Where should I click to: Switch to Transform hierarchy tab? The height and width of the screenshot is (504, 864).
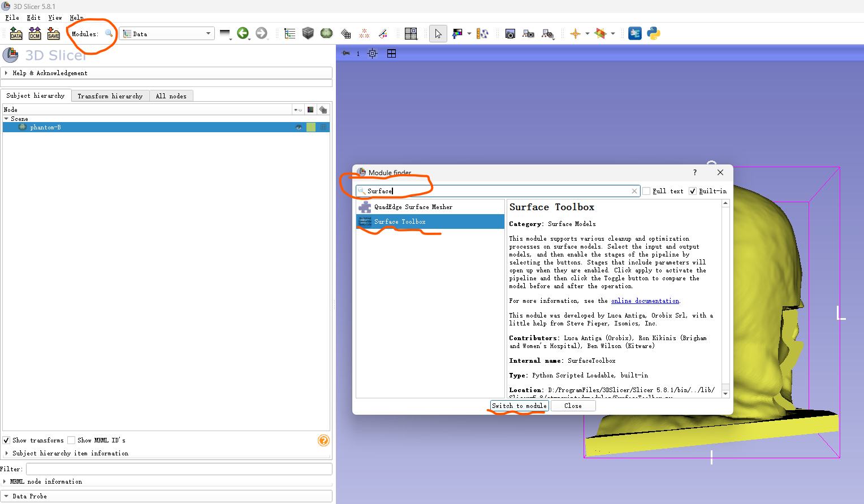click(x=110, y=96)
